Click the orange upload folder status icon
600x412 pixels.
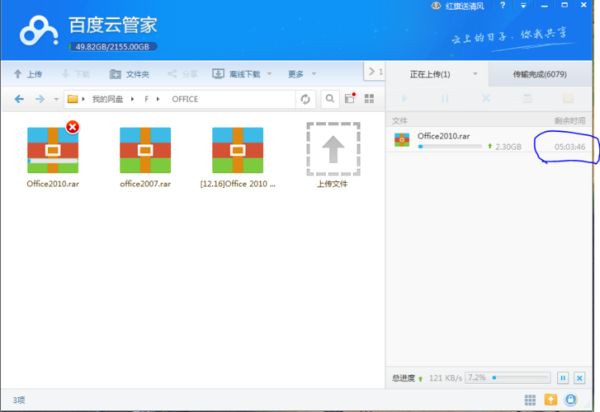click(x=551, y=400)
